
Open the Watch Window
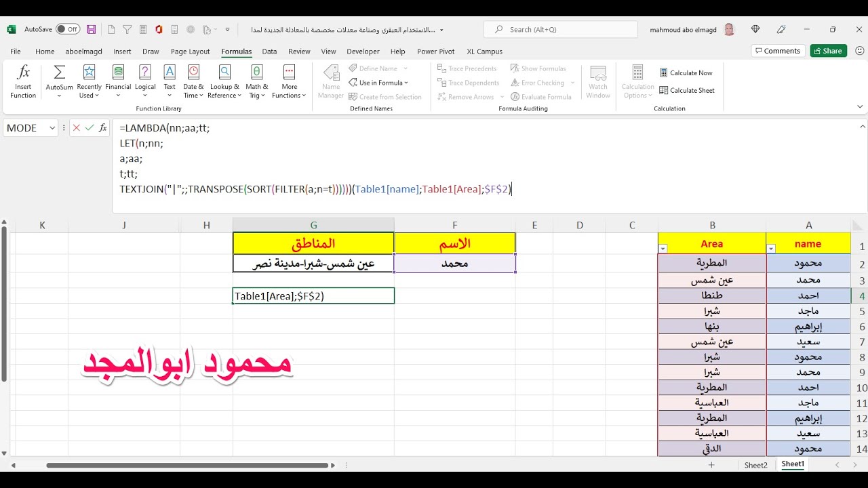pos(598,82)
